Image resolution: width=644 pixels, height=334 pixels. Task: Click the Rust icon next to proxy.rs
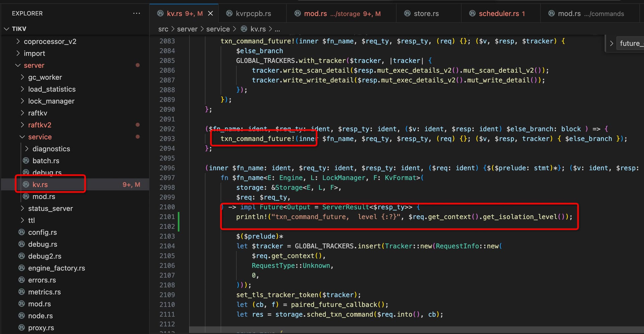click(21, 328)
